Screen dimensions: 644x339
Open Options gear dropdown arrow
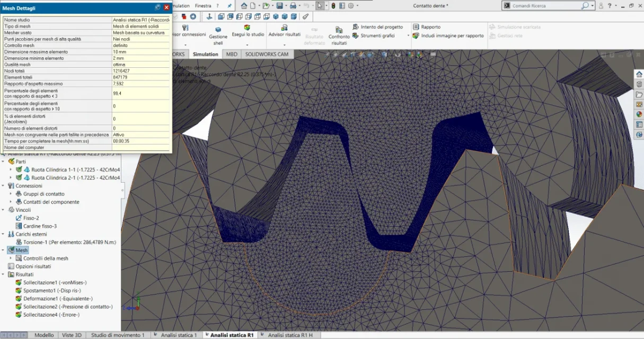pyautogui.click(x=357, y=6)
